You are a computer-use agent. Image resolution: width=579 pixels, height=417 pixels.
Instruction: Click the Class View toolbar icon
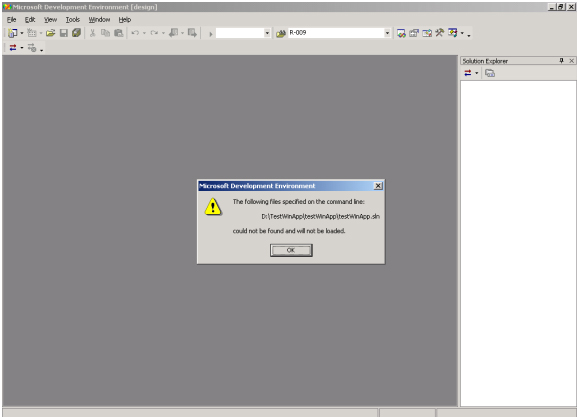tap(453, 33)
